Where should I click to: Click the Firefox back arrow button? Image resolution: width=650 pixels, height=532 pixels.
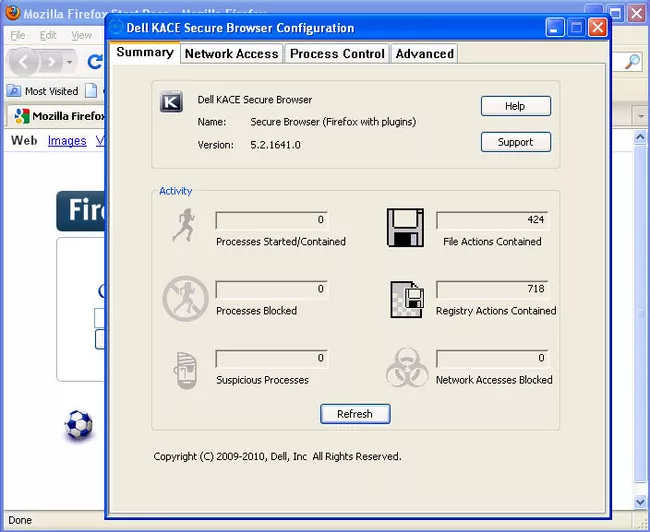point(24,63)
